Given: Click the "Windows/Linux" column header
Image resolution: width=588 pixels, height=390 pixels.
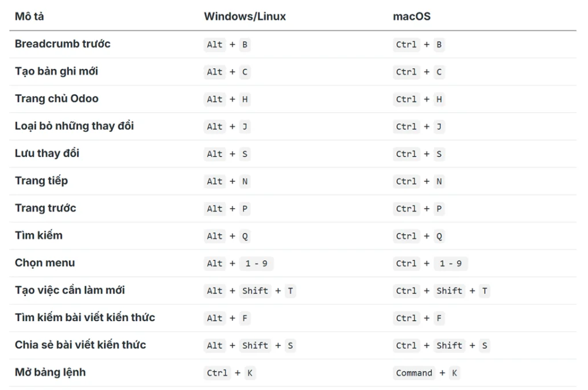Looking at the screenshot, I should point(245,16).
